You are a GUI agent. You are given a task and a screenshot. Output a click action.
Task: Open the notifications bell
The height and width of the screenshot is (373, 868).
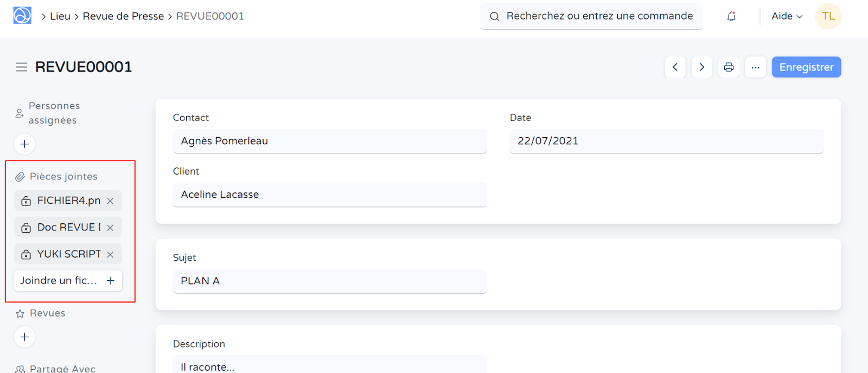[731, 16]
